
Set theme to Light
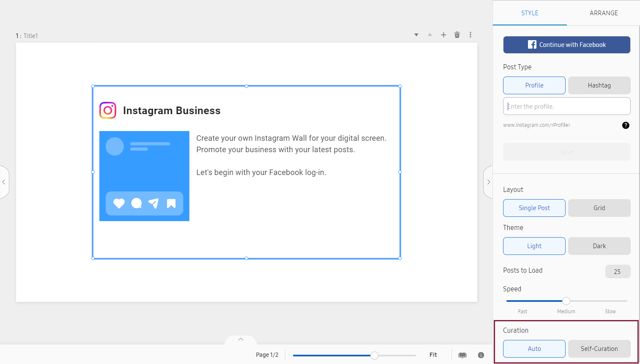tap(534, 246)
